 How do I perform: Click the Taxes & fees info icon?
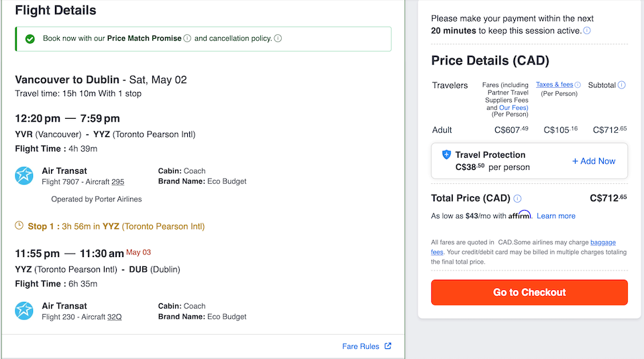click(x=578, y=85)
